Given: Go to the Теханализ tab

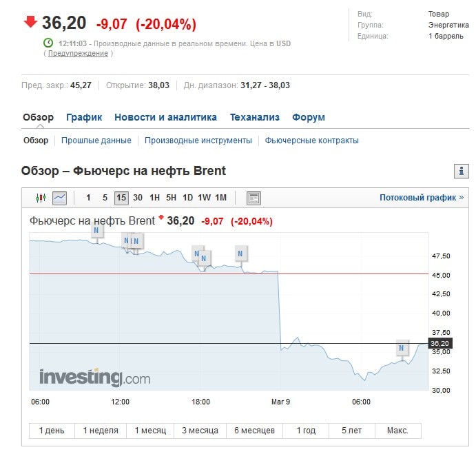Looking at the screenshot, I should 254,117.
